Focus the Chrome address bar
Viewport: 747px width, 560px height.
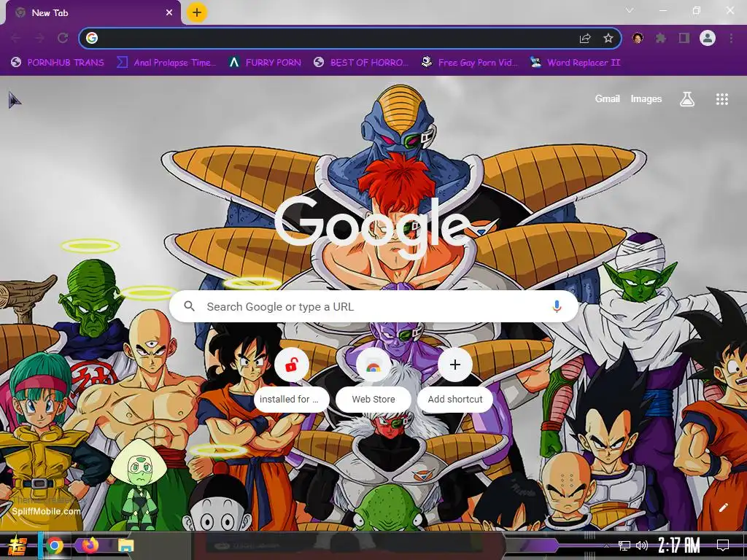tap(350, 38)
